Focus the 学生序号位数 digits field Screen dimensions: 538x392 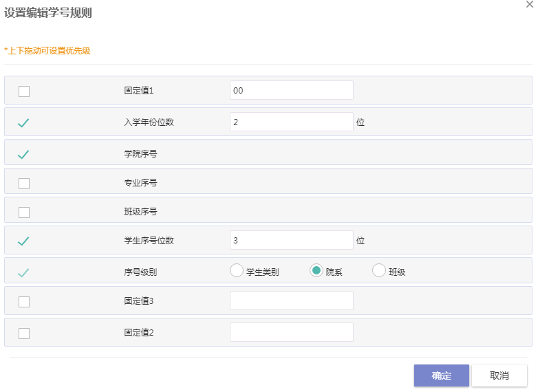coord(291,240)
